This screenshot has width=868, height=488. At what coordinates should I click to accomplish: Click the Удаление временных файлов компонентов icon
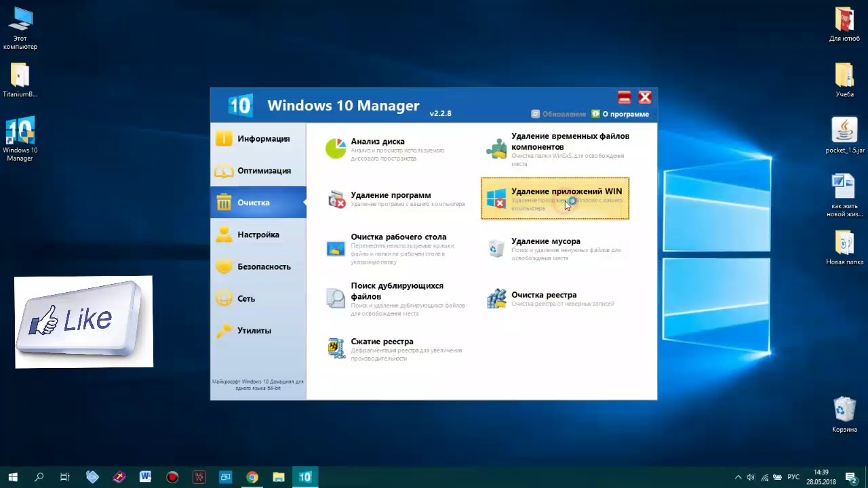[496, 148]
